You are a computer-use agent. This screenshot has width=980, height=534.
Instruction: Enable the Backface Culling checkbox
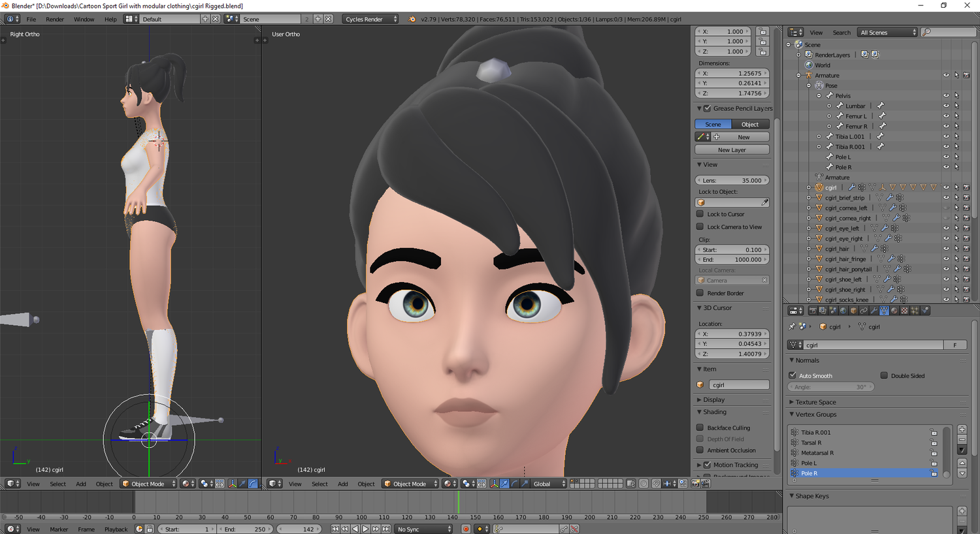click(x=700, y=428)
